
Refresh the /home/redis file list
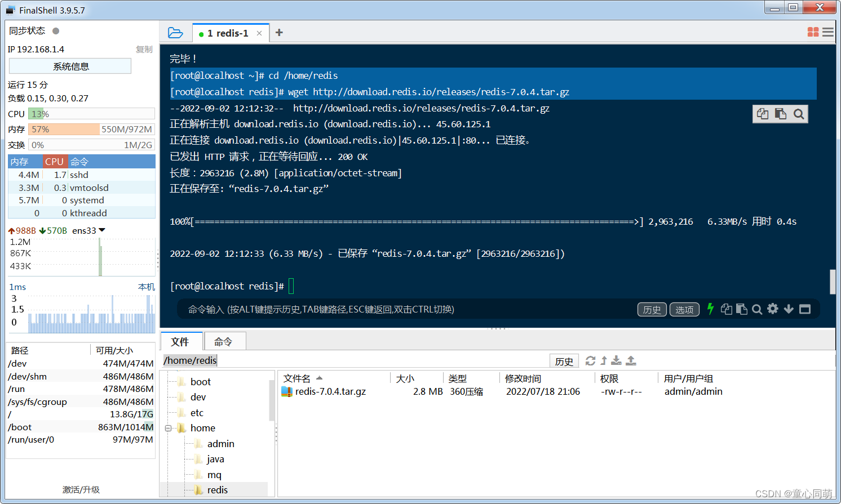coord(590,360)
